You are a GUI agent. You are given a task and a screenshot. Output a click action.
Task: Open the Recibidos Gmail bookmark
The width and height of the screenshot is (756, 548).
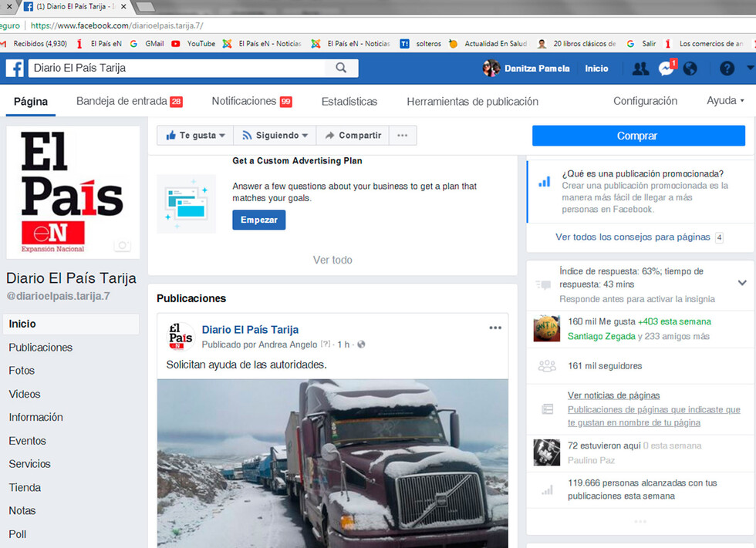(x=34, y=44)
